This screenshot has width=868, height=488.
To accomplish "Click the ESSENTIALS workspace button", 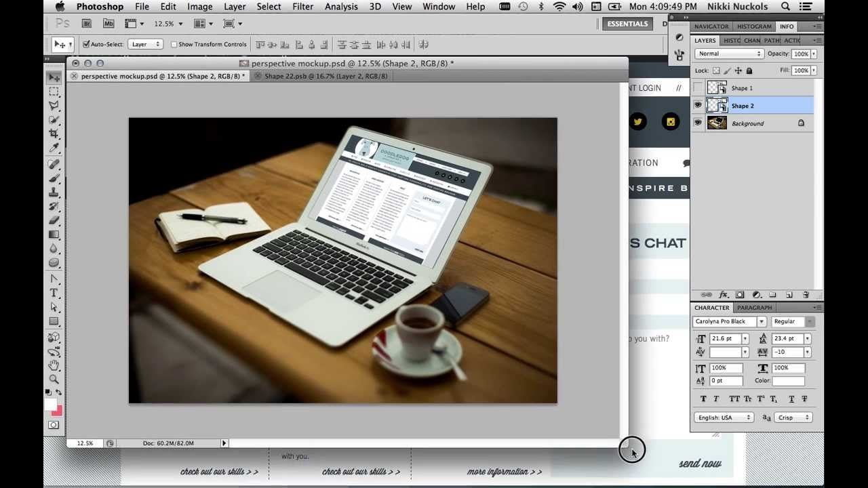I will (627, 24).
